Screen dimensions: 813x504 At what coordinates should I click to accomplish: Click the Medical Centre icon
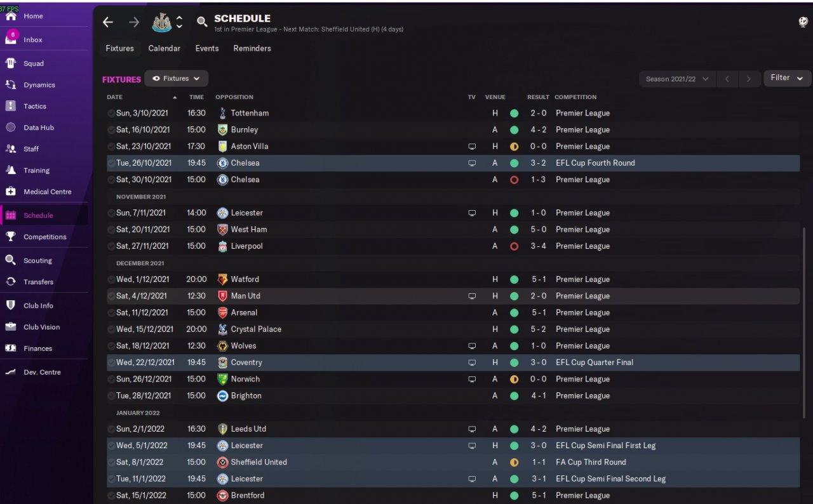tap(11, 192)
